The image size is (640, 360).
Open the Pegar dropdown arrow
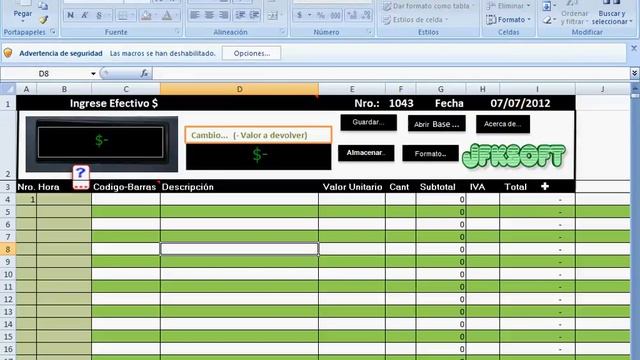point(23,21)
